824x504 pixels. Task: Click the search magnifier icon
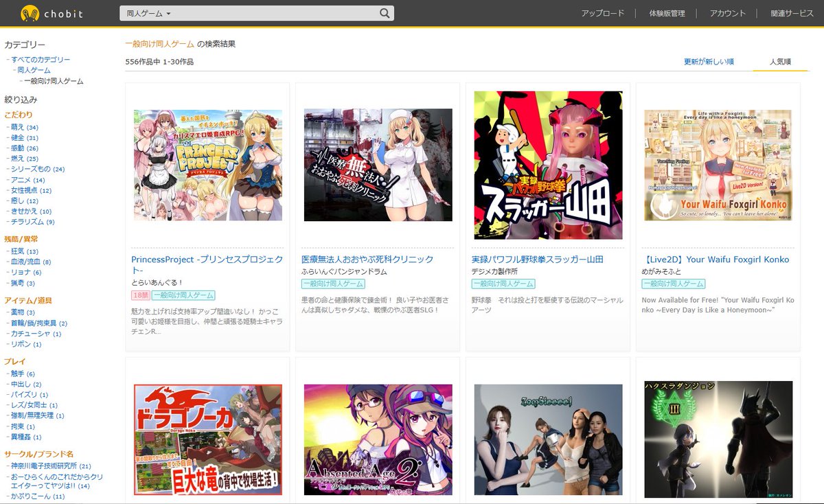tap(385, 13)
